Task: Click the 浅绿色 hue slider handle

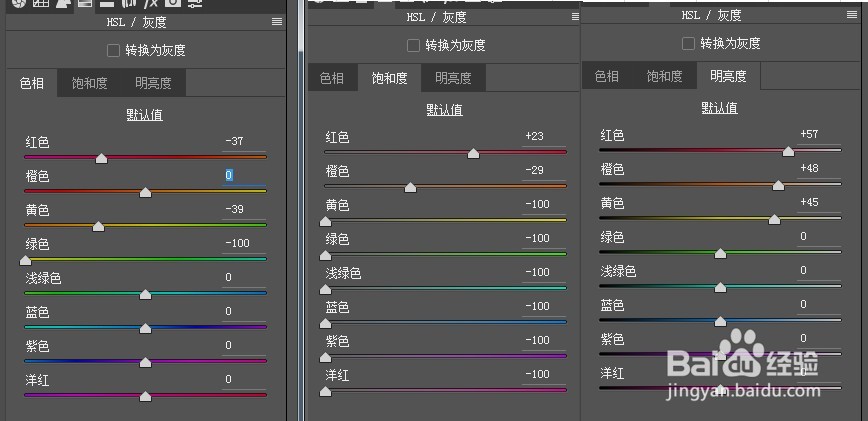Action: coord(145,294)
